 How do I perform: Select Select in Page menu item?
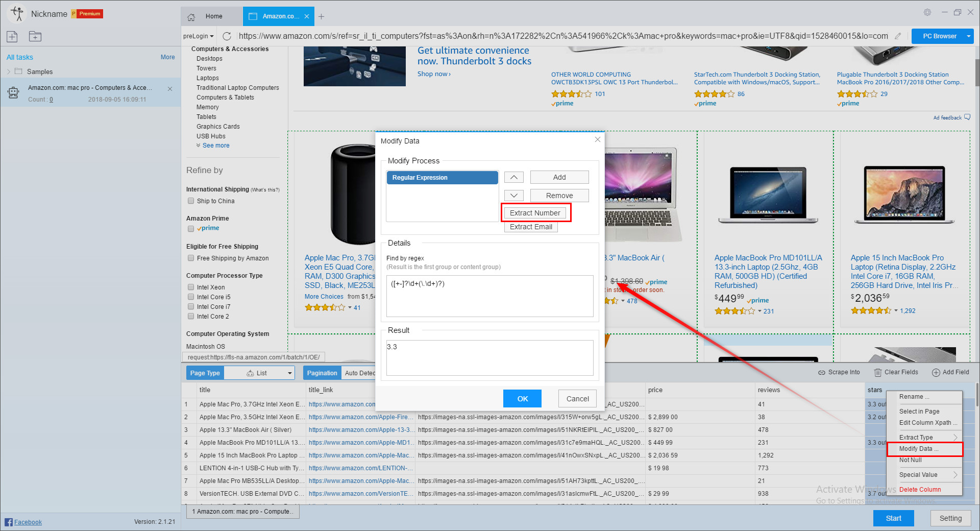925,412
